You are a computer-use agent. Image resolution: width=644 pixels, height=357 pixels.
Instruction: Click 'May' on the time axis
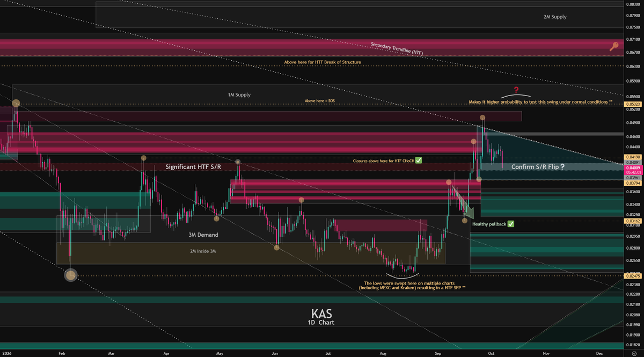pyautogui.click(x=219, y=354)
